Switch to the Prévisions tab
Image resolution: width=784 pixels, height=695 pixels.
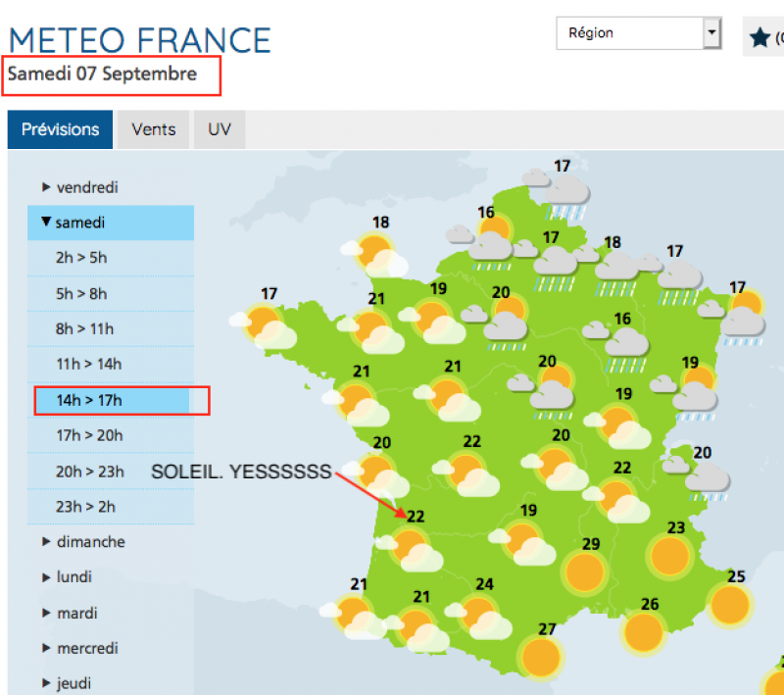60,129
